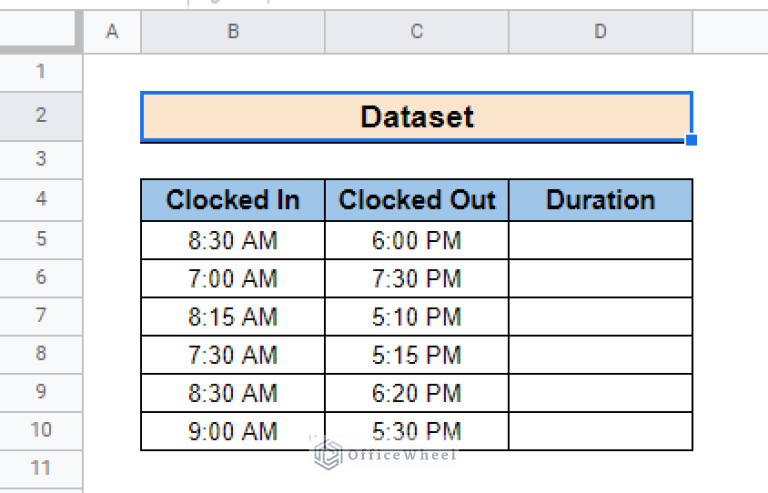Select column D header
This screenshot has height=493, width=768.
point(600,32)
